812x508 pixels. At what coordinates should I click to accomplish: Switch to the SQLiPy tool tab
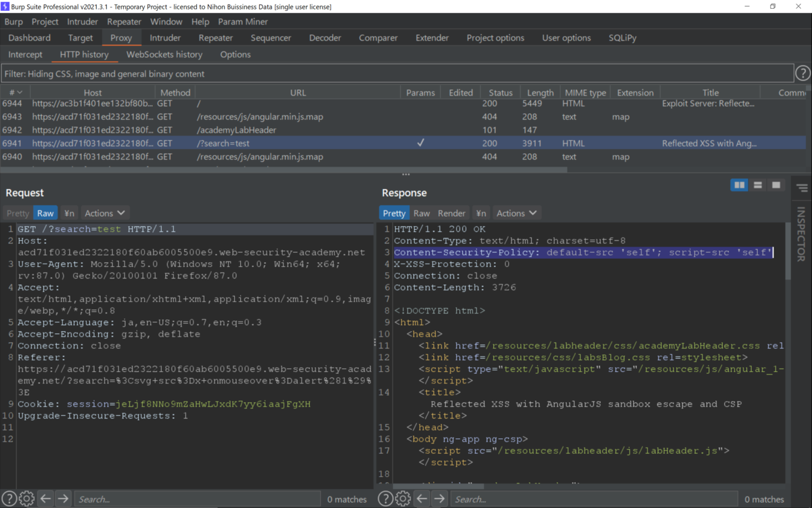coord(622,37)
